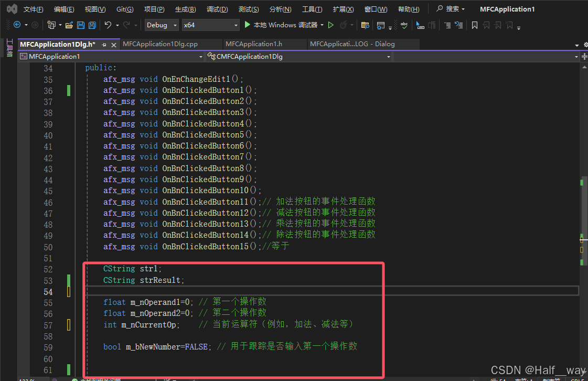The height and width of the screenshot is (381, 588).
Task: Click the 搜索 search button
Action: coord(451,8)
